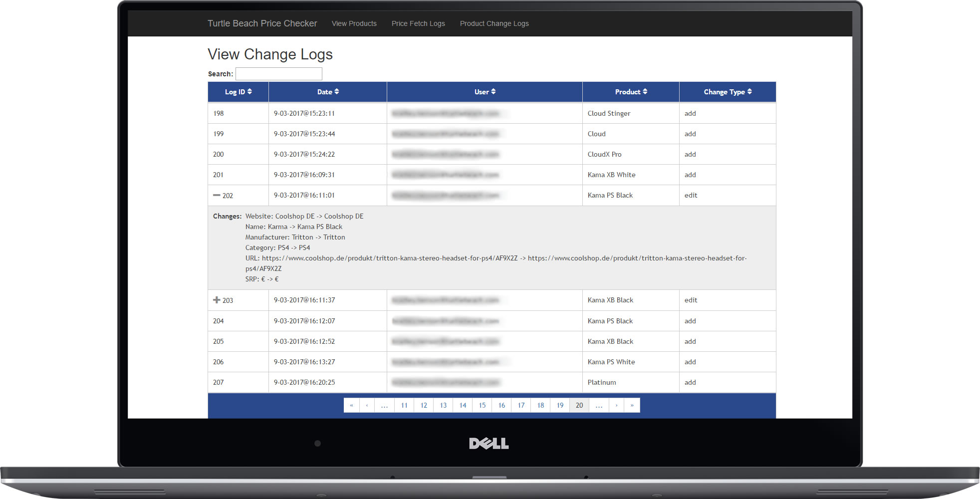Go to pagination page 15
Screen dimensions: 980x499
point(482,405)
